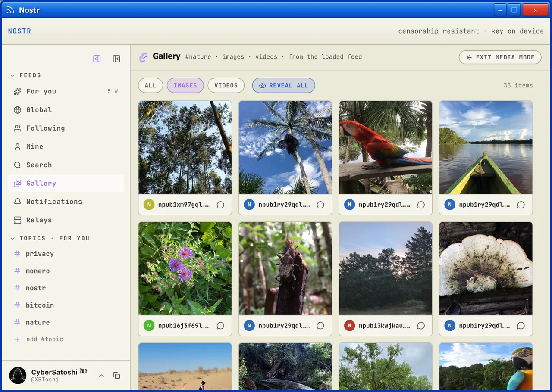Viewport: 552px width, 392px height.
Task: Open the palm tree and clouds thumbnail
Action: (x=285, y=147)
